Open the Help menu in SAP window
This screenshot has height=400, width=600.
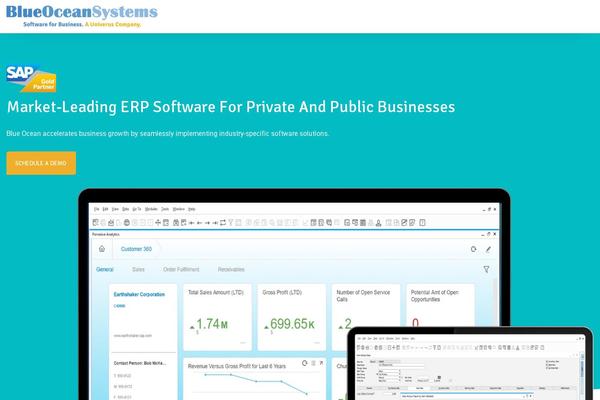tap(192, 209)
